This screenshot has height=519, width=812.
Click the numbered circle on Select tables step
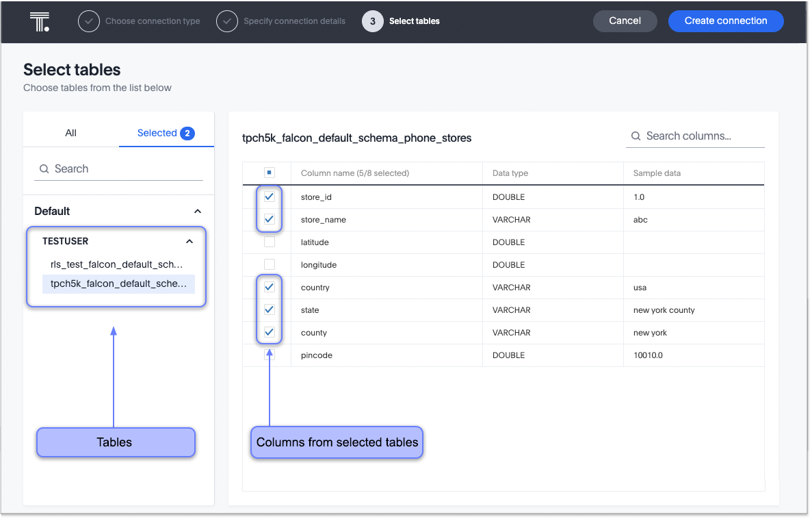372,21
